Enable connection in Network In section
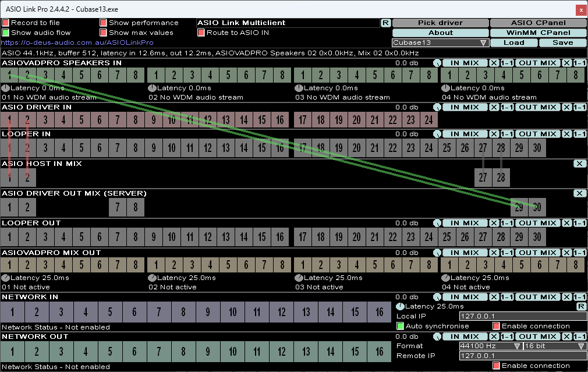Image resolution: width=588 pixels, height=372 pixels. pyautogui.click(x=496, y=326)
